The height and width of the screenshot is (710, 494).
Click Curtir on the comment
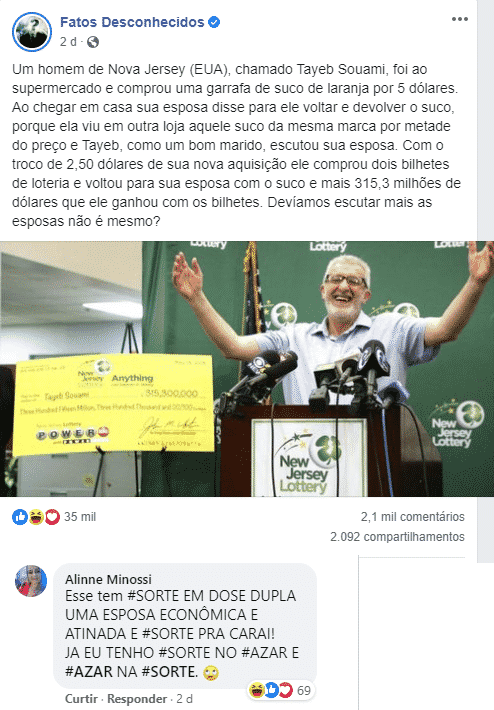coord(82,699)
